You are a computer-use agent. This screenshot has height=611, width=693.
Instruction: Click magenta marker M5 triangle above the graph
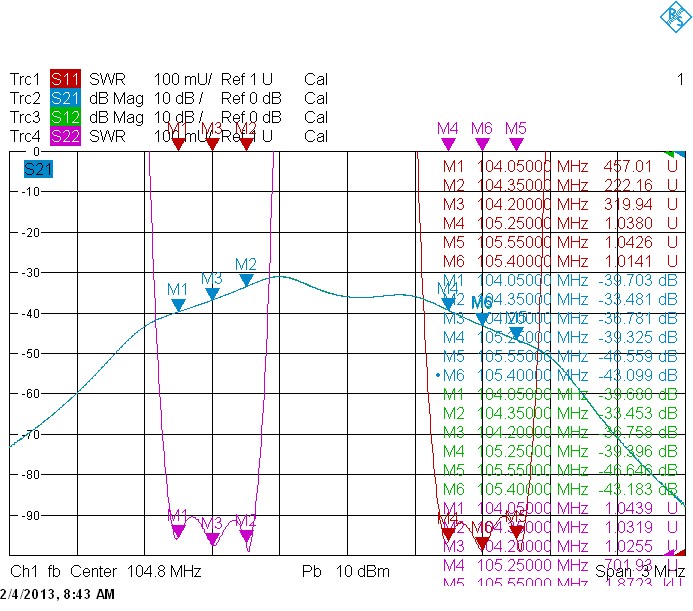(516, 144)
